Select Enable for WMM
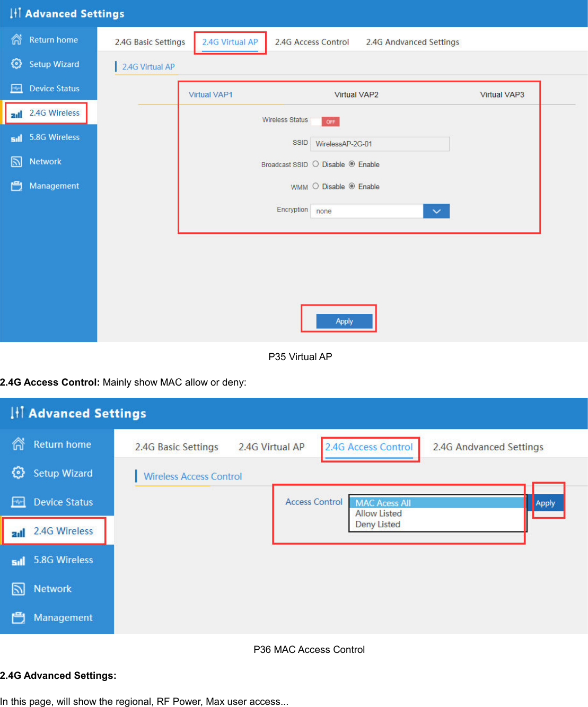The height and width of the screenshot is (707, 588). tap(352, 186)
